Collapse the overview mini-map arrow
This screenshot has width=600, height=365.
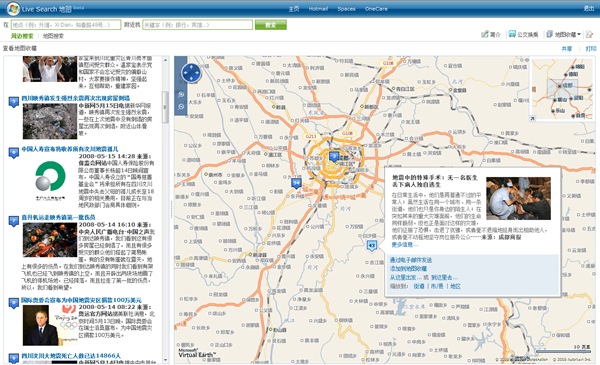(532, 119)
